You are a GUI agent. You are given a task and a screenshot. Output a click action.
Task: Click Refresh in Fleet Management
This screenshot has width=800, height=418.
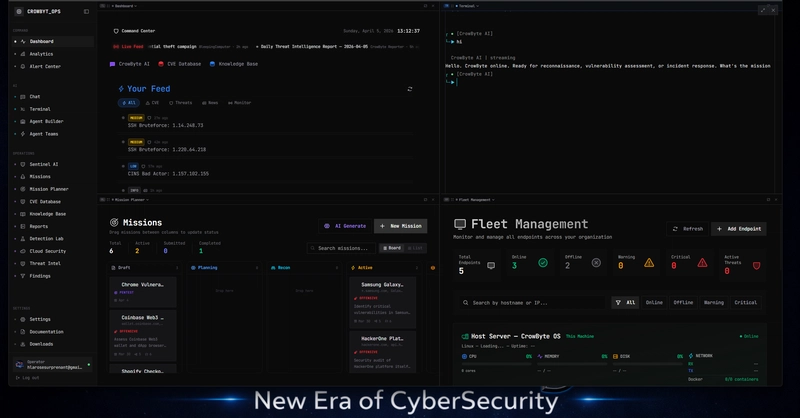pyautogui.click(x=688, y=229)
